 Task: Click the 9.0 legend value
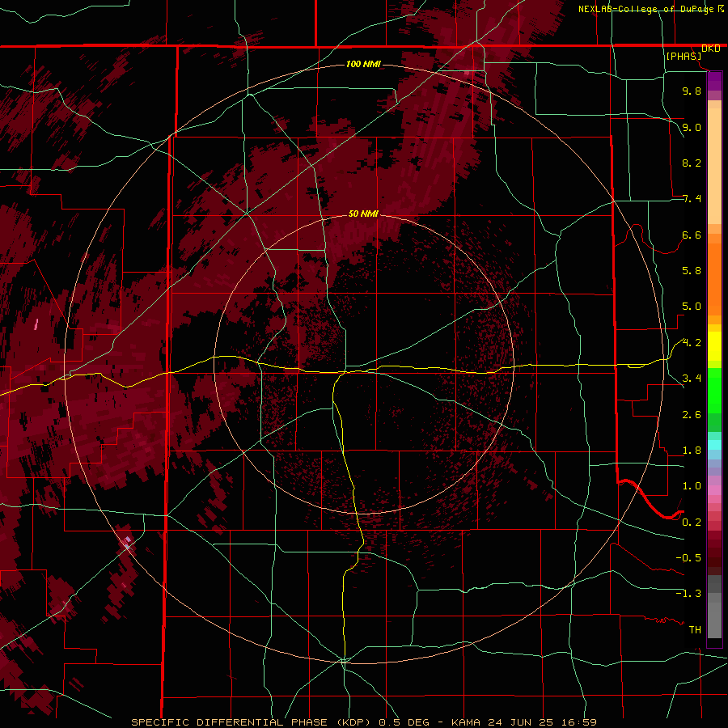[692, 127]
